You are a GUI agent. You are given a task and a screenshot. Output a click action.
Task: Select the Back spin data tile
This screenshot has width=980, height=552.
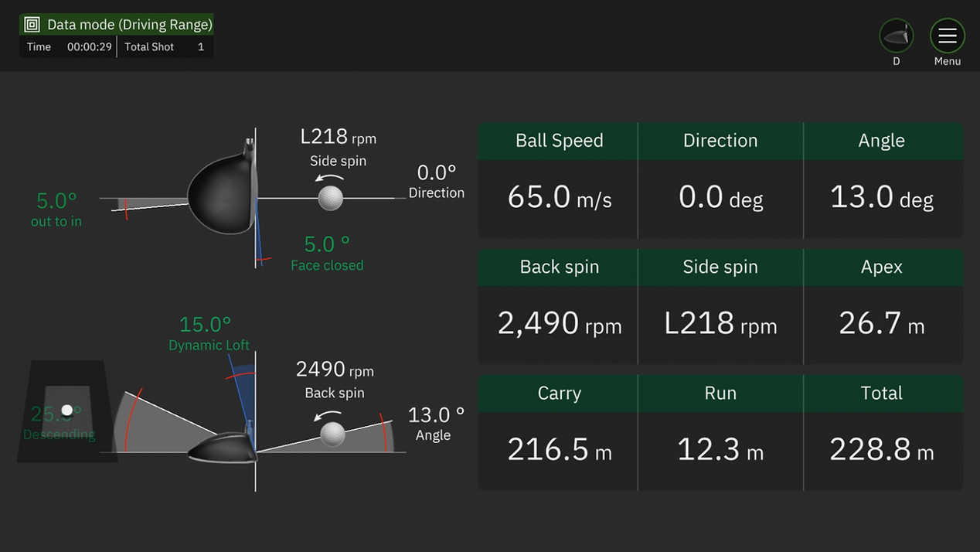[558, 307]
